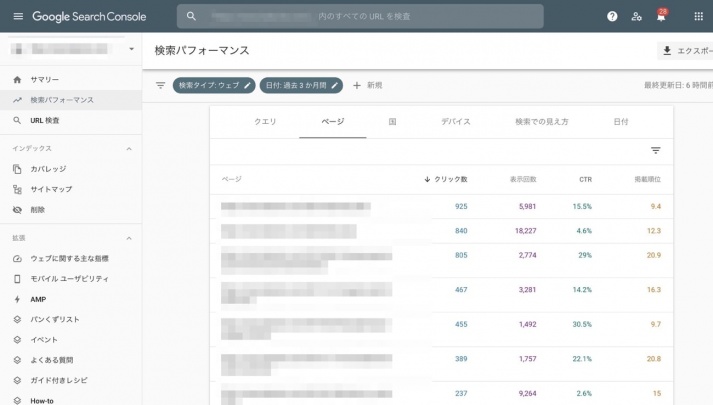Open カバレッジ report
The height and width of the screenshot is (405, 713).
pyautogui.click(x=48, y=169)
